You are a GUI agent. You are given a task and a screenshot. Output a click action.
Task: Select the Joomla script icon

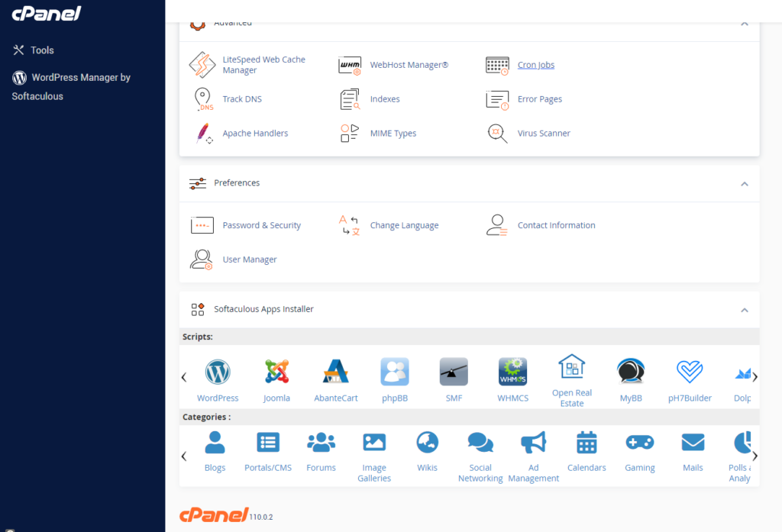tap(276, 372)
